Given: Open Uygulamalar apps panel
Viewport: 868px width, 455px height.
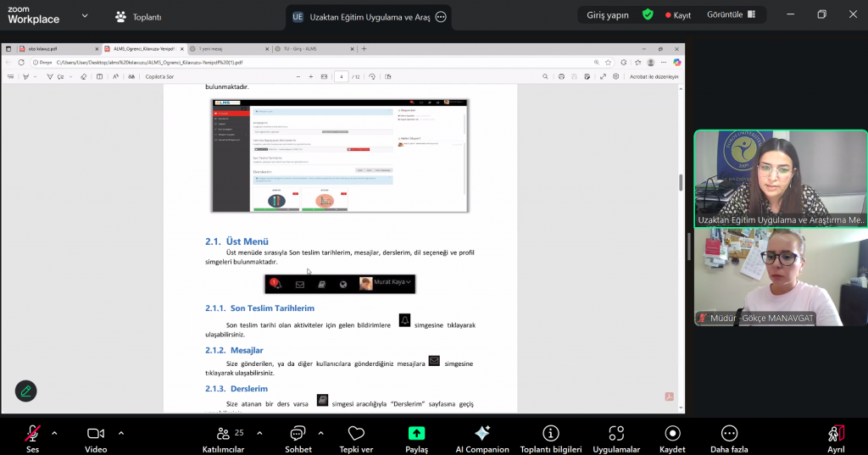Looking at the screenshot, I should (616, 437).
